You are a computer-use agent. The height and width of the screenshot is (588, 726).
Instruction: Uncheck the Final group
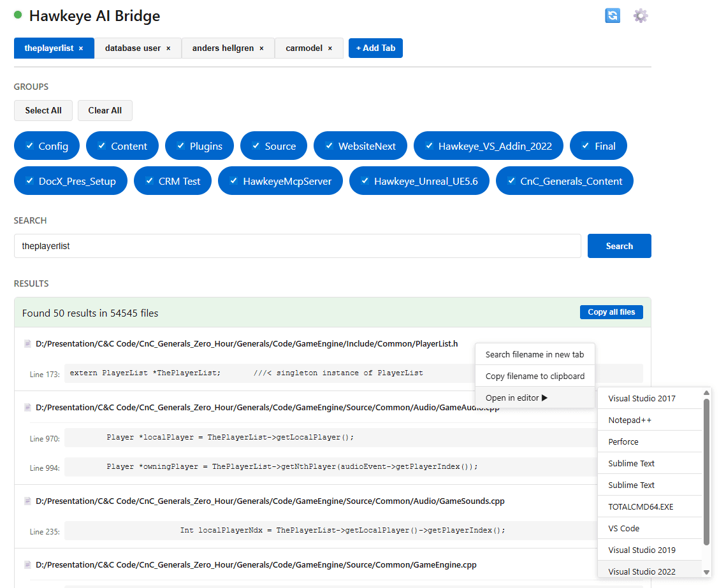pos(586,146)
